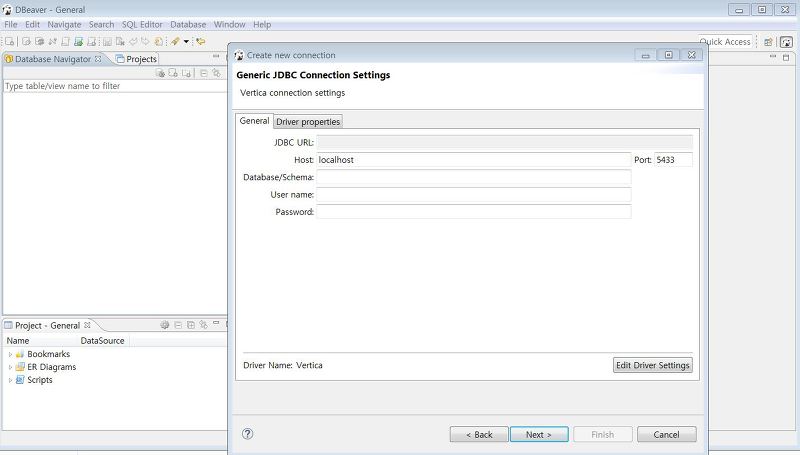The image size is (800, 455).
Task: Click the Back button
Action: point(479,435)
